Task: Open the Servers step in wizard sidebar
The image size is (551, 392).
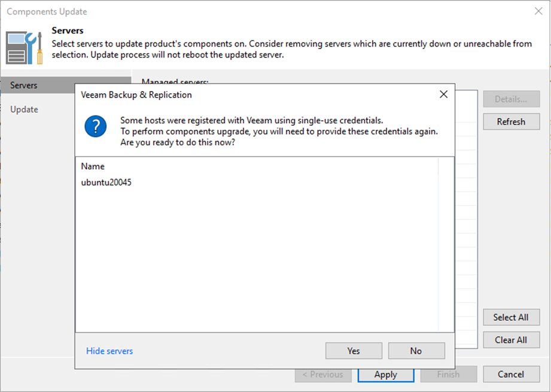Action: (39, 85)
